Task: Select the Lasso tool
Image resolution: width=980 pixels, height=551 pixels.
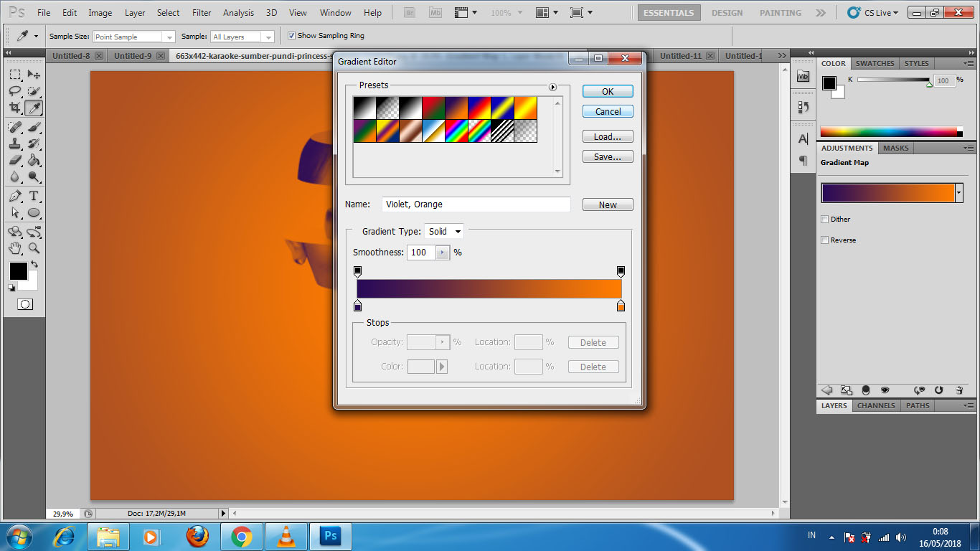Action: pyautogui.click(x=15, y=91)
